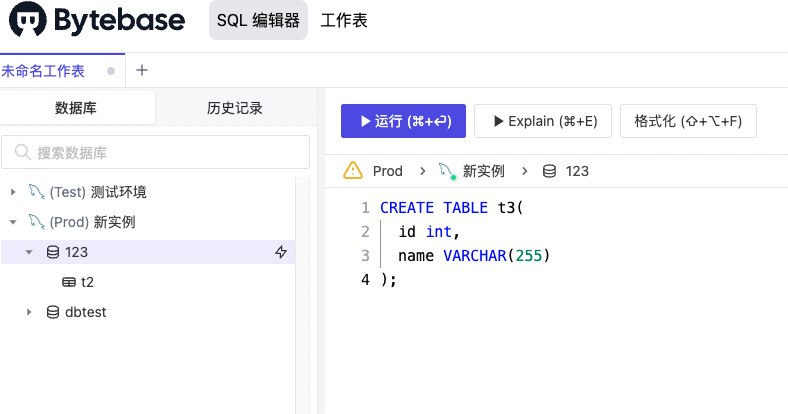Switch to the 工作表 menu item
Viewport: 788px width, 414px height.
(x=343, y=21)
